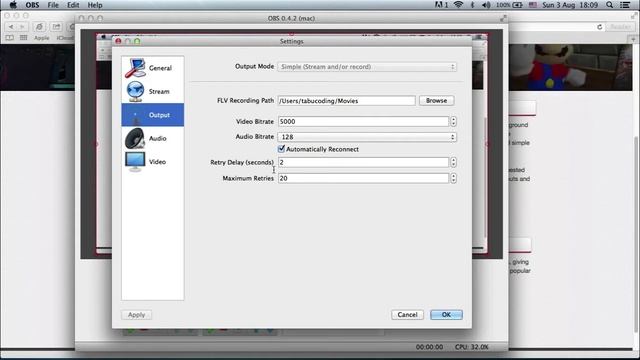Click the Wi-Fi status icon
The height and width of the screenshot is (360, 640).
click(x=458, y=5)
